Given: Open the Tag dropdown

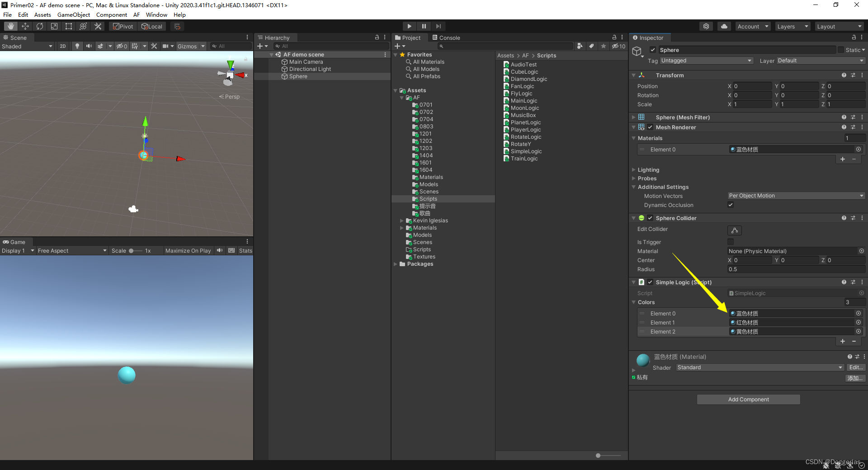Looking at the screenshot, I should pyautogui.click(x=707, y=61).
